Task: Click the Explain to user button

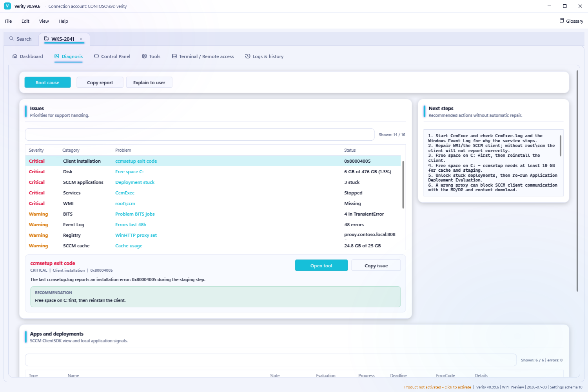Action: 149,82
